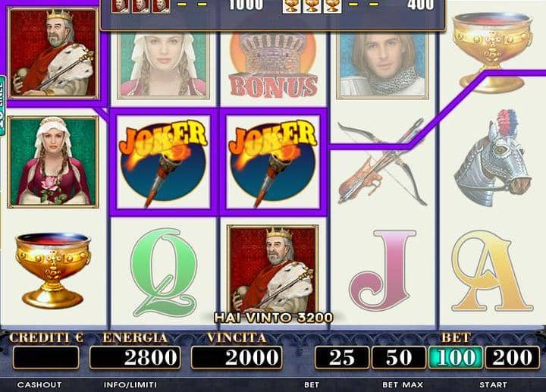Set bet amount to 25

[x=341, y=357]
